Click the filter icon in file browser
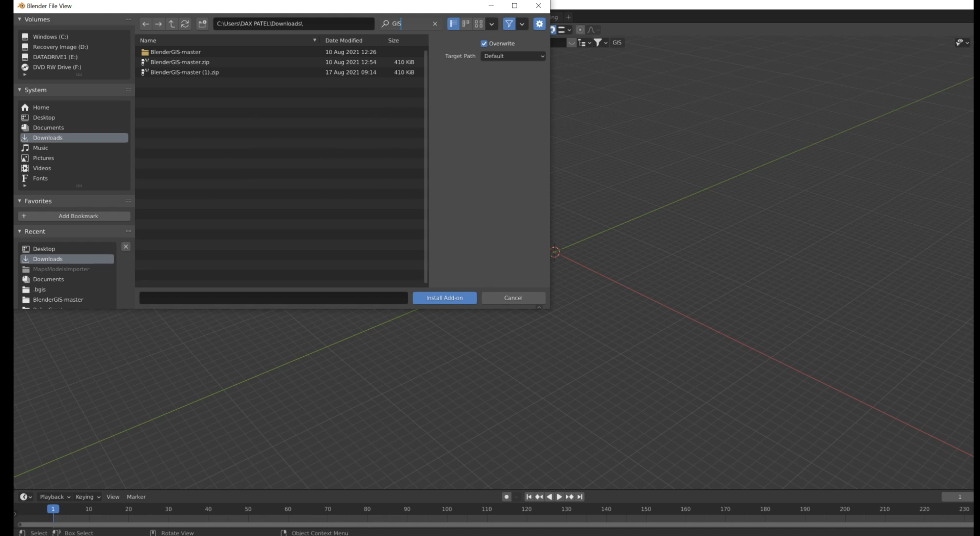Viewport: 980px width, 536px height. pos(508,23)
